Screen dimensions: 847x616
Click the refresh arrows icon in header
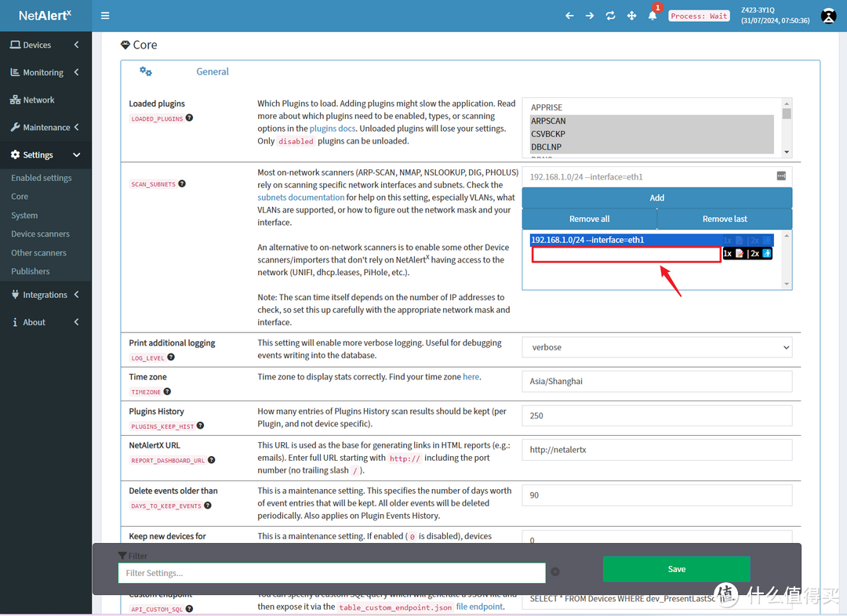coord(610,16)
